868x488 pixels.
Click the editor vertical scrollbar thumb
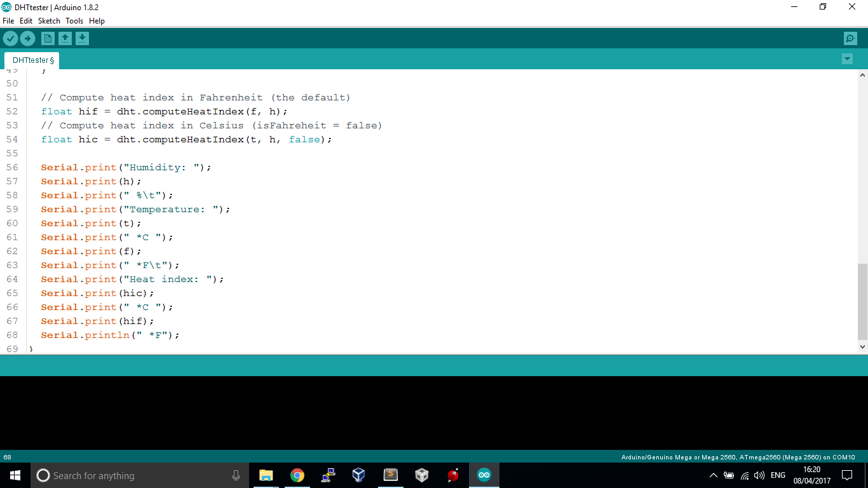862,302
